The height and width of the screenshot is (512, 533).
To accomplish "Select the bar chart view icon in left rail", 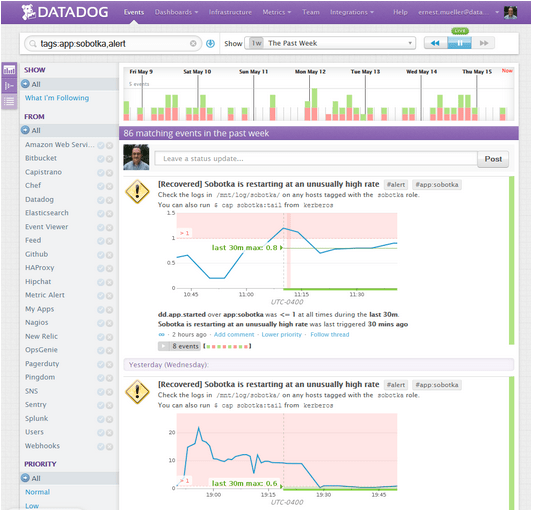I will [x=9, y=70].
